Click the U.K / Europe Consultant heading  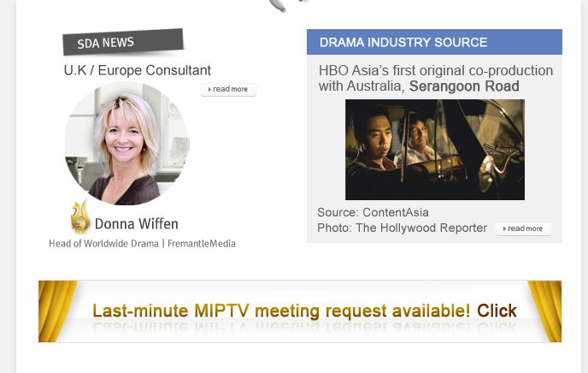(x=138, y=70)
